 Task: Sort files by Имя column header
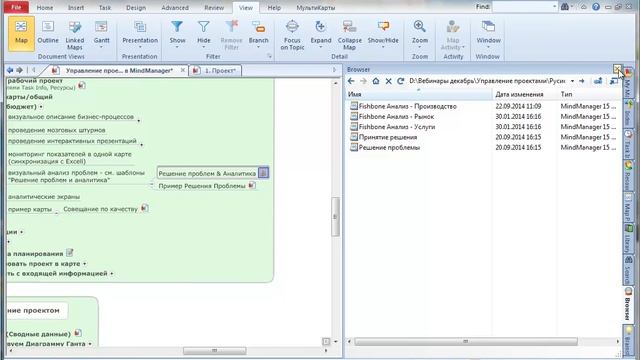419,94
